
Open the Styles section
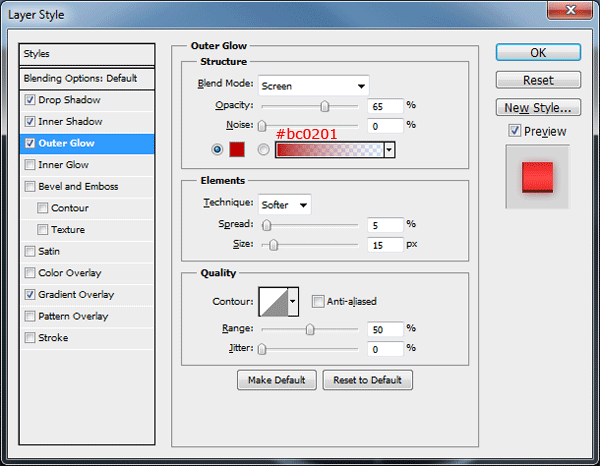(87, 54)
